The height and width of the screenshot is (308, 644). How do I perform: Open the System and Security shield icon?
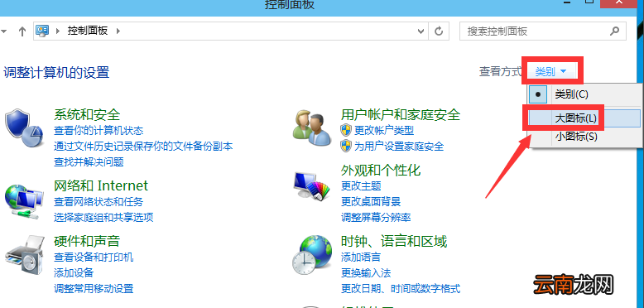coord(24,128)
